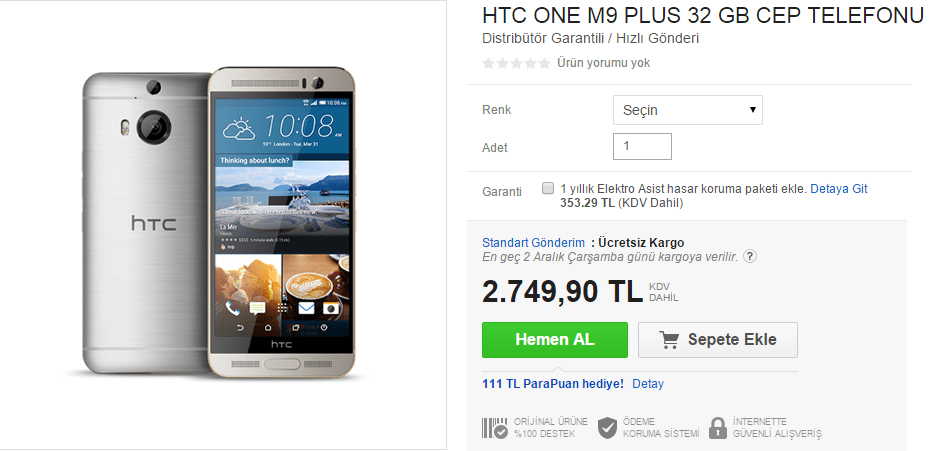The height and width of the screenshot is (451, 930).
Task: Open the Renk color dropdown
Action: (687, 110)
